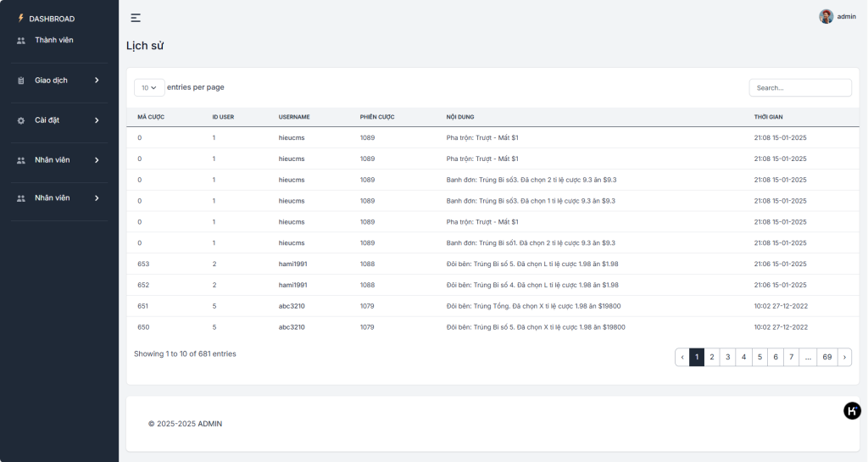Click the first Nhân viên people icon
Viewport: 868px width, 462px height.
tap(21, 160)
